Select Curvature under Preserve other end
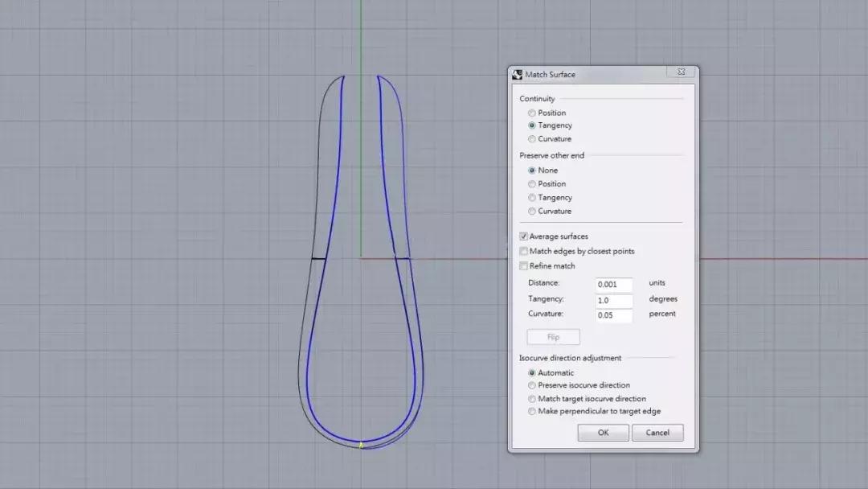This screenshot has height=489, width=868. [x=532, y=212]
